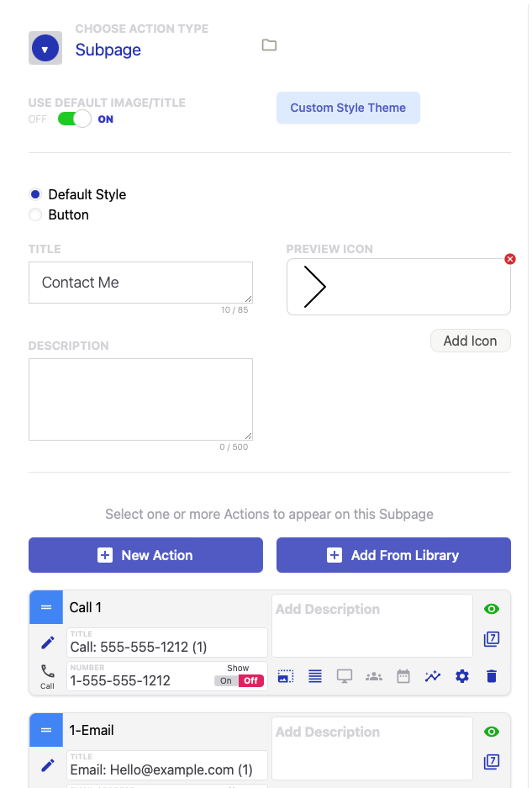Click the folder icon beside Subpage
Viewport: 532px width, 788px height.
(x=269, y=45)
